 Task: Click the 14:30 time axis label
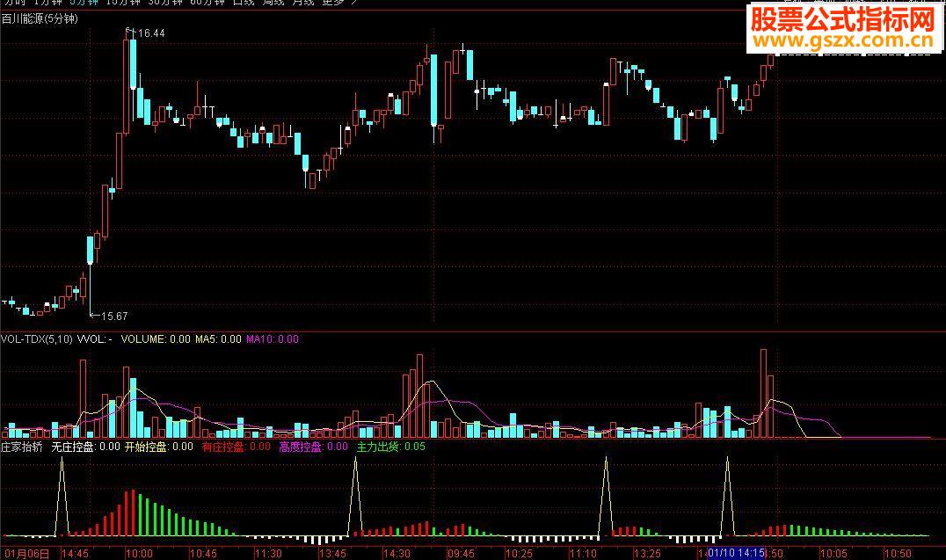(397, 553)
